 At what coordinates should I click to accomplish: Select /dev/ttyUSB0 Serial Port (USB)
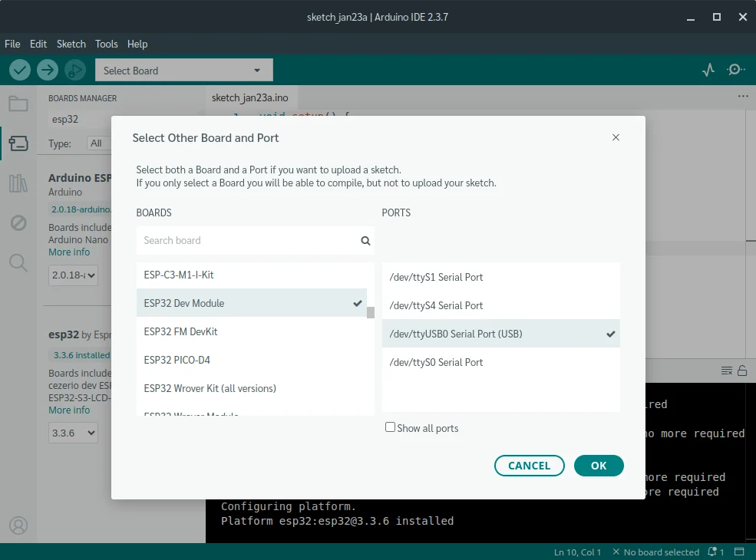pyautogui.click(x=491, y=334)
